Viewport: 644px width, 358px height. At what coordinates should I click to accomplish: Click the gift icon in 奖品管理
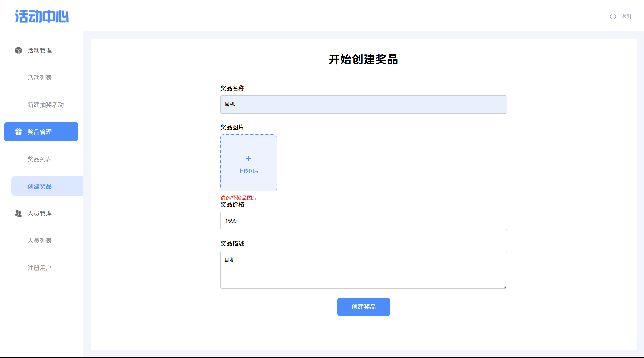pos(18,132)
